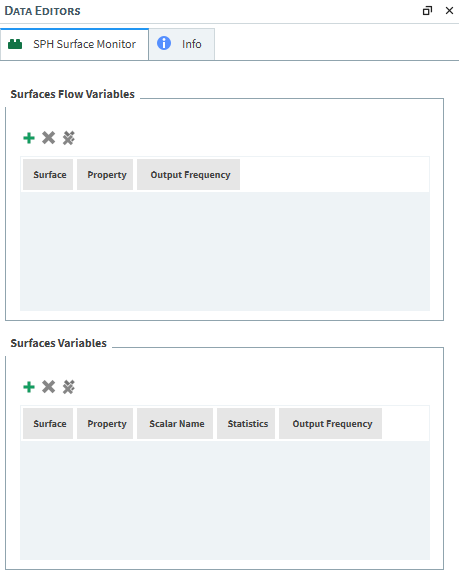This screenshot has height=575, width=459.
Task: Switch to the SPH Surface Monitor tab
Action: coord(74,44)
